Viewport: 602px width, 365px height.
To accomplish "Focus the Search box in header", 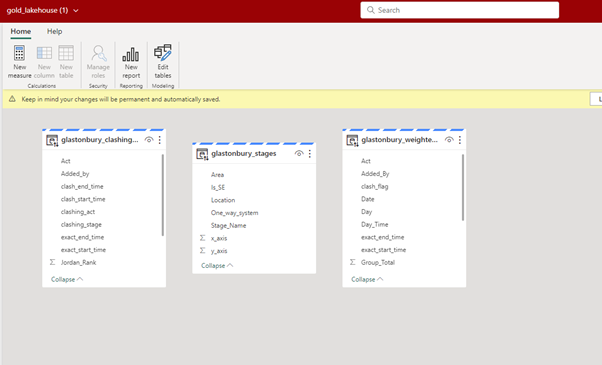I will (x=460, y=10).
